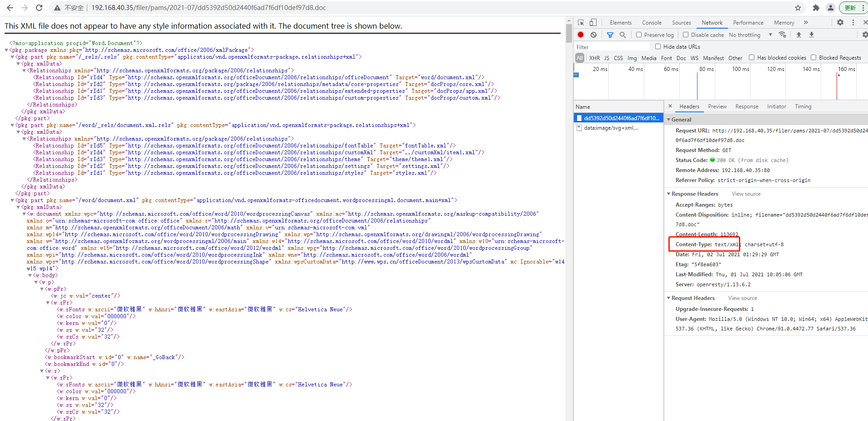868x421 pixels.
Task: Toggle the network filter funnel icon
Action: click(x=610, y=35)
